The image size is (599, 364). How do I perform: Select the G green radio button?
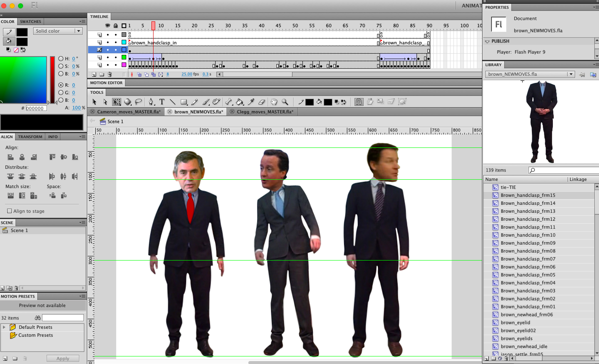pos(61,93)
